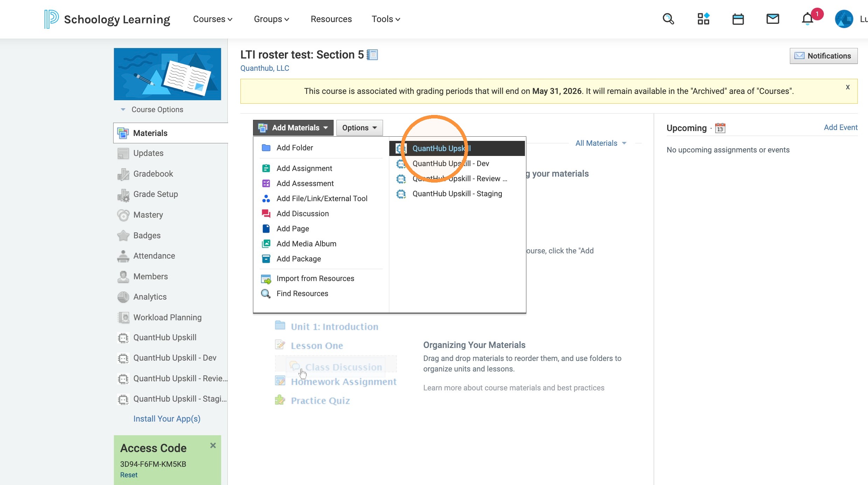This screenshot has height=485, width=868.
Task: Click the Find Resources magnifier icon
Action: click(266, 294)
